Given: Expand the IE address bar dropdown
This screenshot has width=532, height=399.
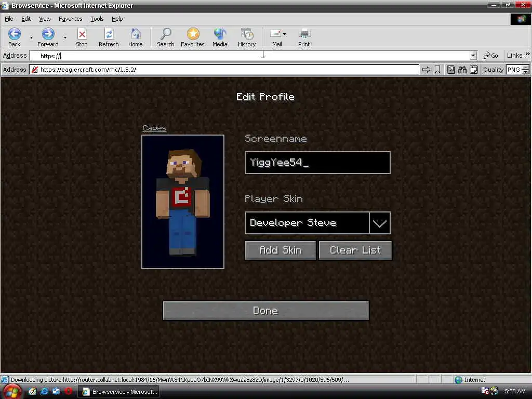Looking at the screenshot, I should [x=473, y=56].
